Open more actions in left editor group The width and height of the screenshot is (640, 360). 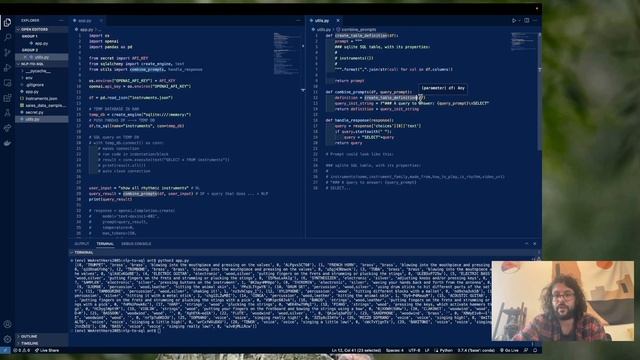click(x=298, y=20)
